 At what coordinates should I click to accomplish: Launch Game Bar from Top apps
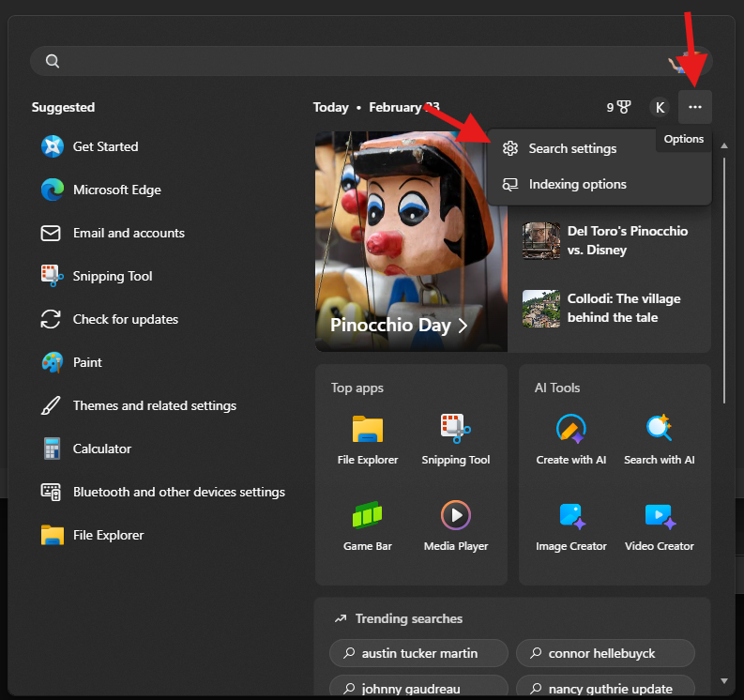pyautogui.click(x=367, y=526)
